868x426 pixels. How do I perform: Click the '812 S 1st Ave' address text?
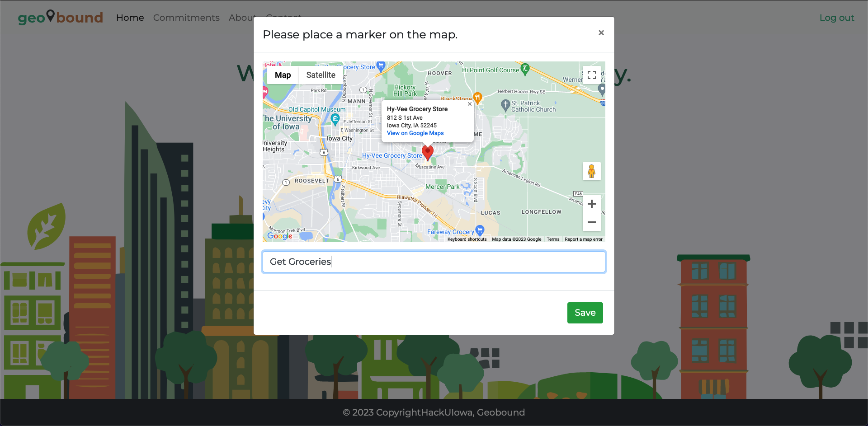pos(405,118)
